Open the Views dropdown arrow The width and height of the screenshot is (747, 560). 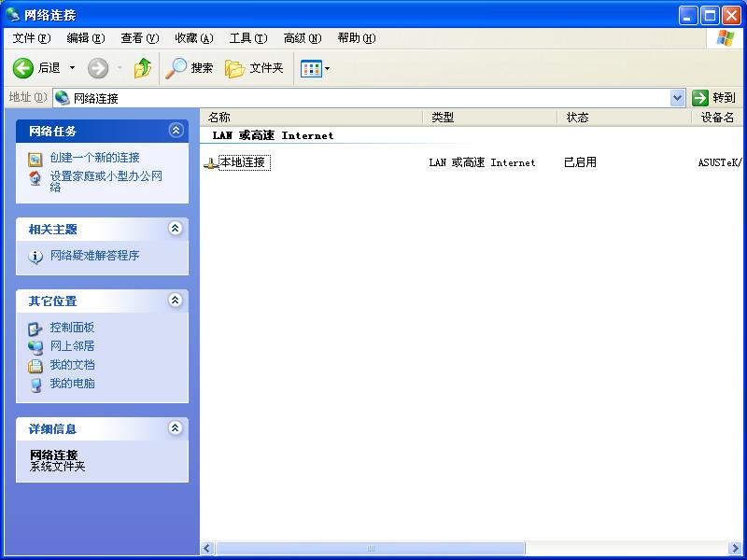328,68
